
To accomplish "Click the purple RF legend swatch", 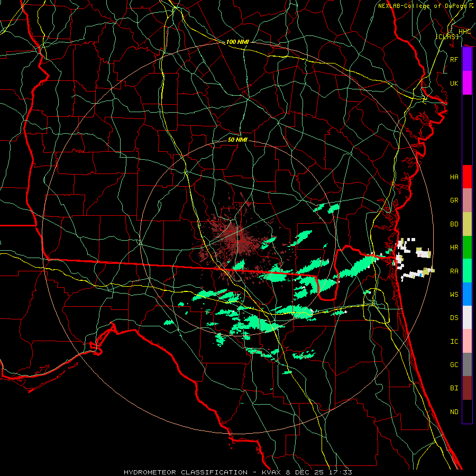I will [x=467, y=59].
